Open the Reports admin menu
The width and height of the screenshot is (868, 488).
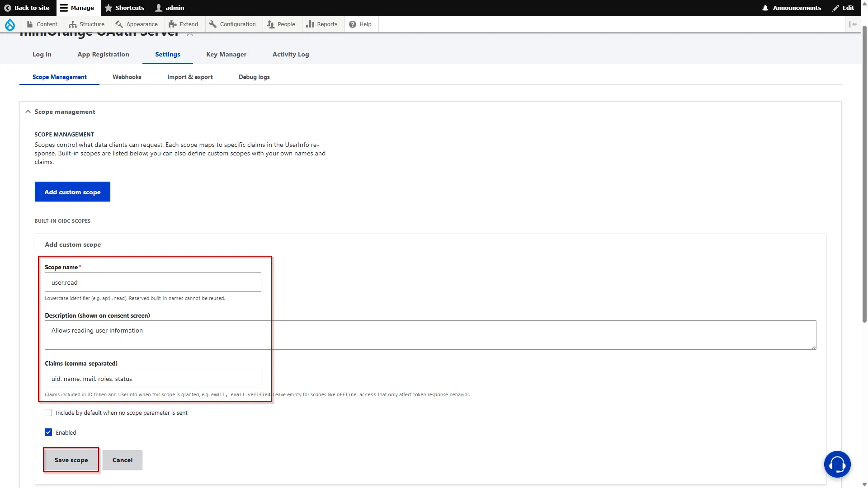(x=322, y=24)
